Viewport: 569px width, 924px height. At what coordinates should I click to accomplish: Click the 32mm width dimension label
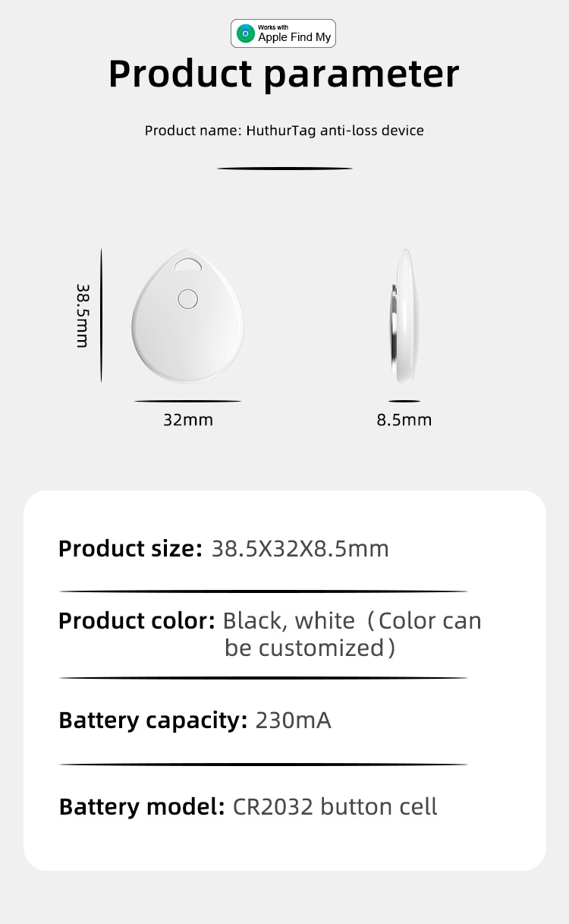click(x=187, y=419)
